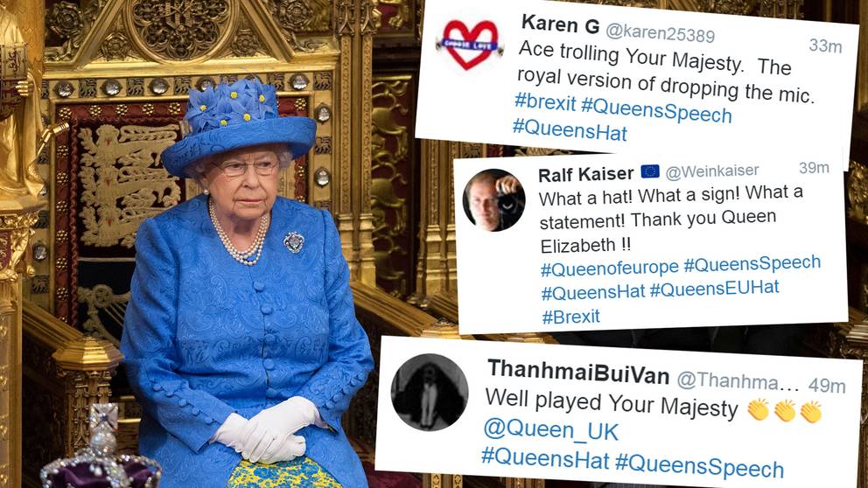Open the #brexit hashtag in Karen's tweet
The height and width of the screenshot is (488, 868).
(x=545, y=102)
